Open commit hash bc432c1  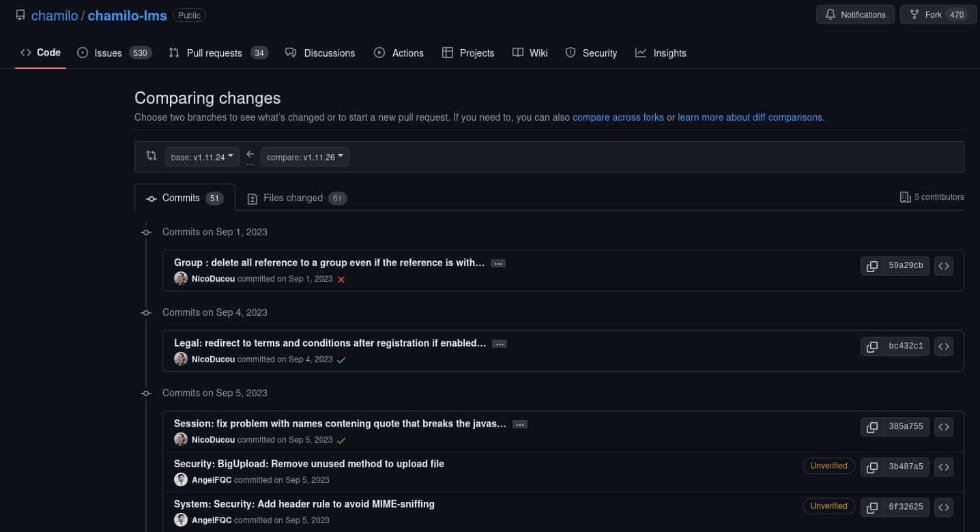[x=906, y=346]
